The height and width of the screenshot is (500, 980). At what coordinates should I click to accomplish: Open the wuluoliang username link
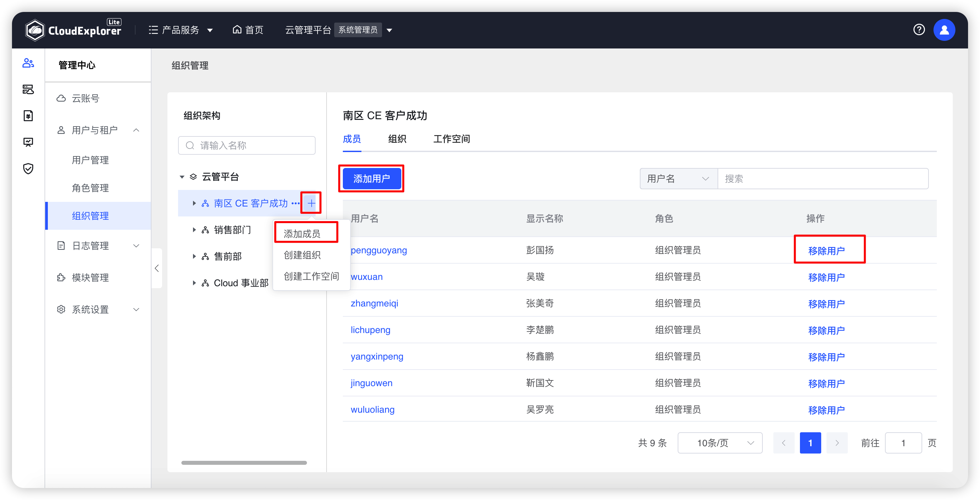[372, 409]
